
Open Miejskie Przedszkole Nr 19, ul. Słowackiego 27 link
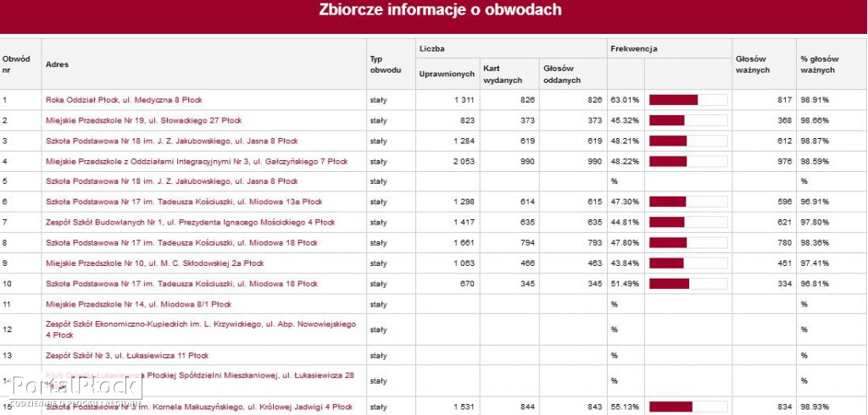(x=143, y=120)
